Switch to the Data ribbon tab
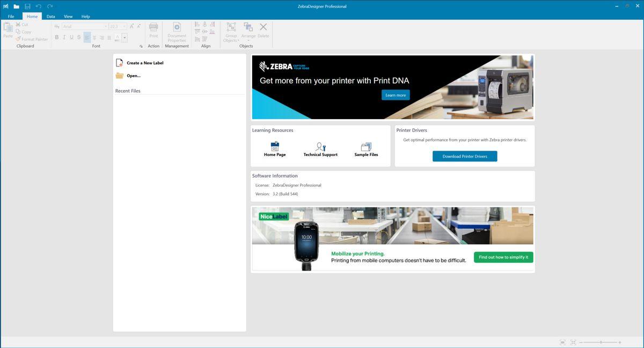 point(50,17)
